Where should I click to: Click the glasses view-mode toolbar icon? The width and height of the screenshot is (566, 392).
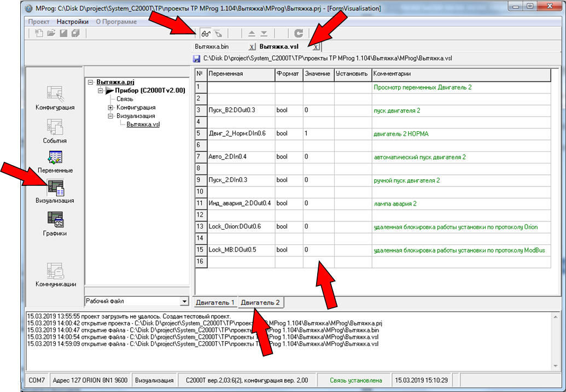[x=206, y=33]
